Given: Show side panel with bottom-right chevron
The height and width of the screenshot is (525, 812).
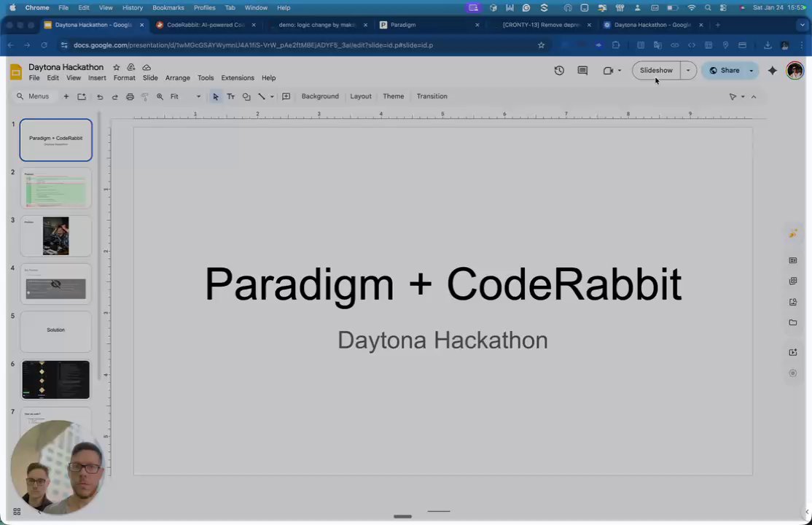Looking at the screenshot, I should [x=806, y=512].
